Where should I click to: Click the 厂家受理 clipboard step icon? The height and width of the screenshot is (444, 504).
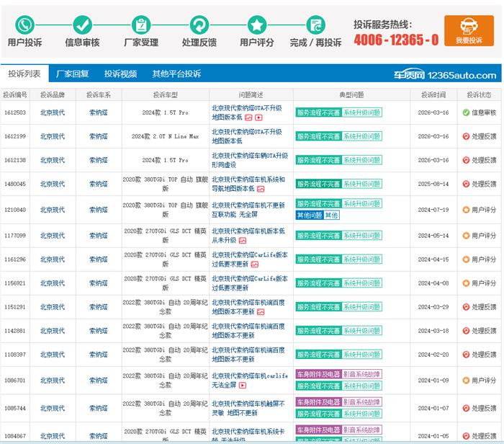point(141,25)
